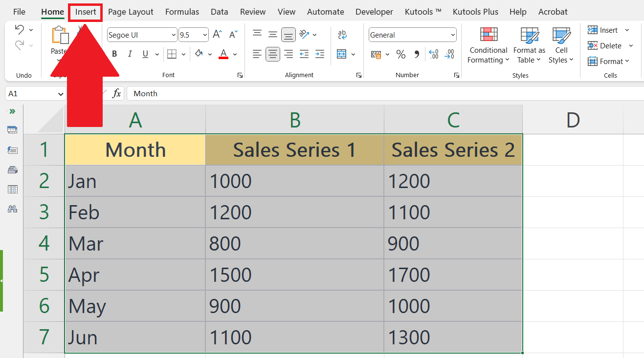Open the binoculars Find icon in sidebar

click(x=12, y=209)
